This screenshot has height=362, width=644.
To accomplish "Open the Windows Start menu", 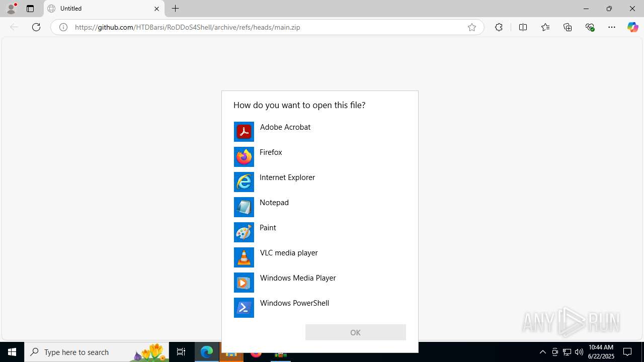I will click(12, 352).
